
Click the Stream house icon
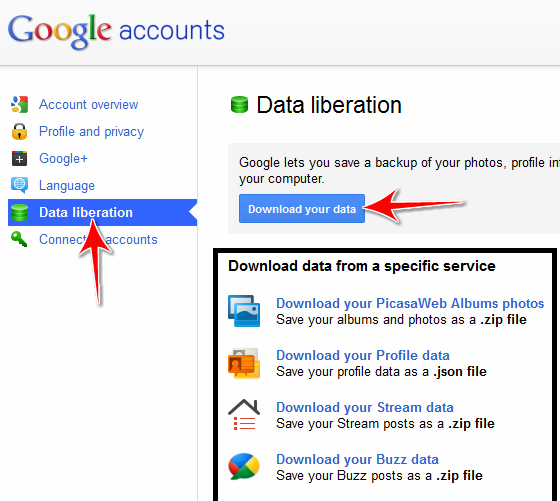[244, 415]
